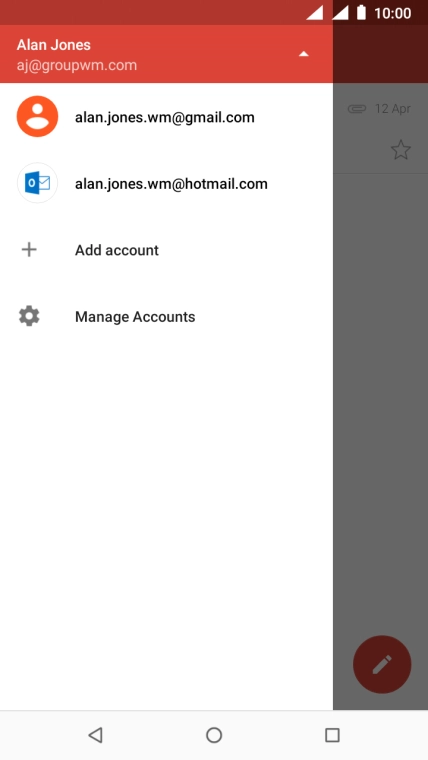Tap the 12 Apr email date
428x760 pixels.
pyautogui.click(x=393, y=109)
